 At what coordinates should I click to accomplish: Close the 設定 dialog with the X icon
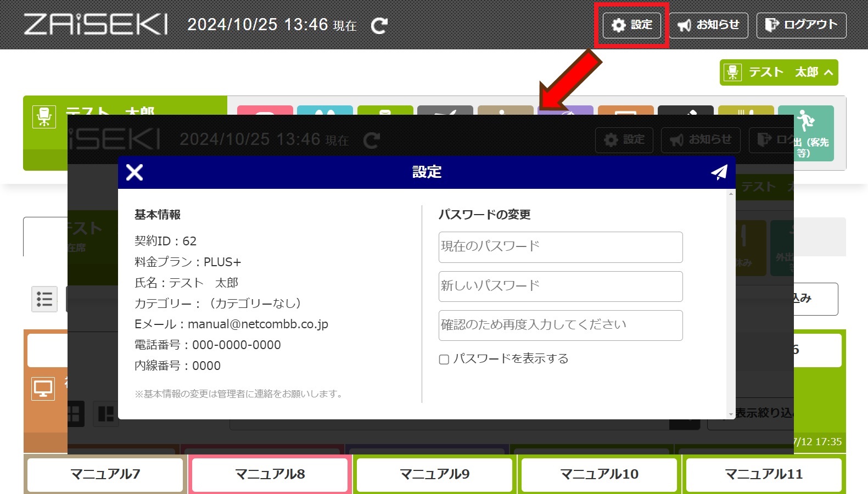coord(135,172)
